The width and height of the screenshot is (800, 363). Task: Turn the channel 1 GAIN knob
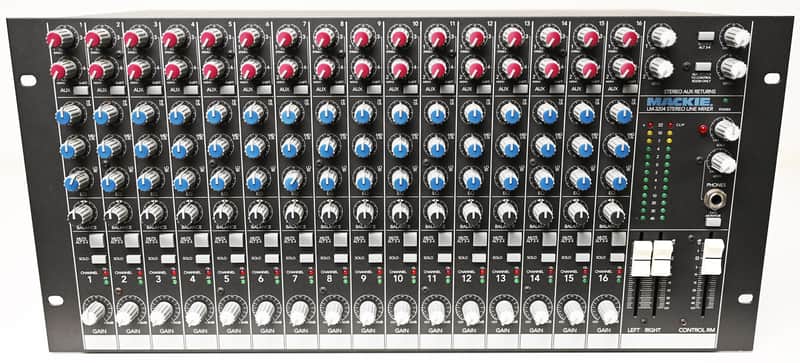point(93,313)
